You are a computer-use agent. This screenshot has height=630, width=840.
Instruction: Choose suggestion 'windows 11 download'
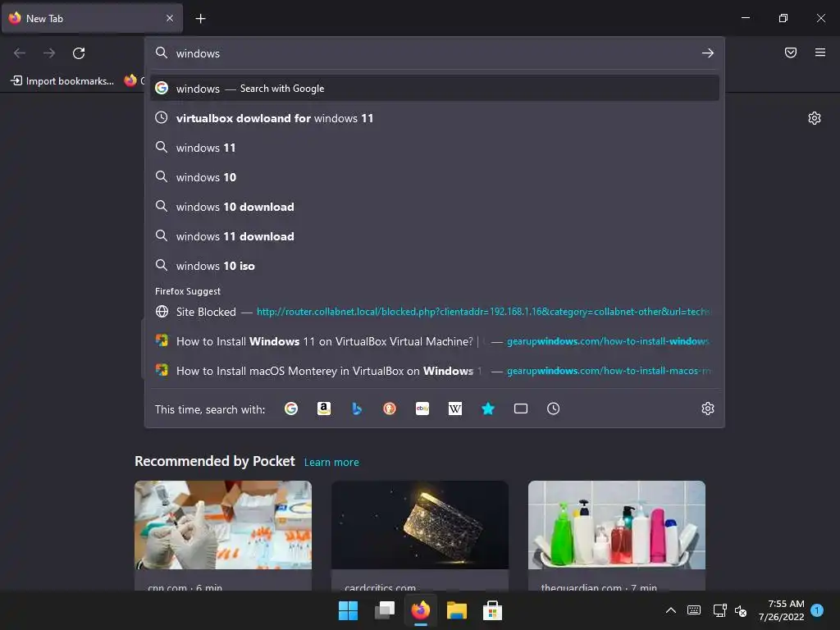pos(435,236)
